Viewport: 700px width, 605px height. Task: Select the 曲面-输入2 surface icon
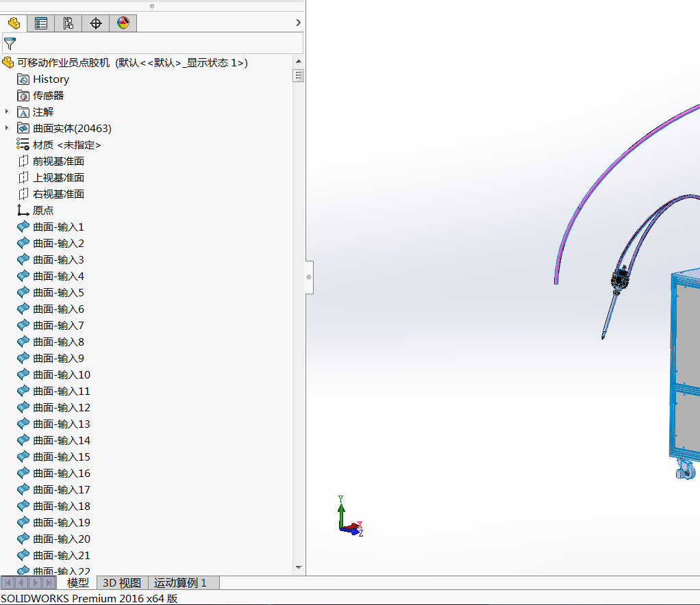[x=23, y=243]
